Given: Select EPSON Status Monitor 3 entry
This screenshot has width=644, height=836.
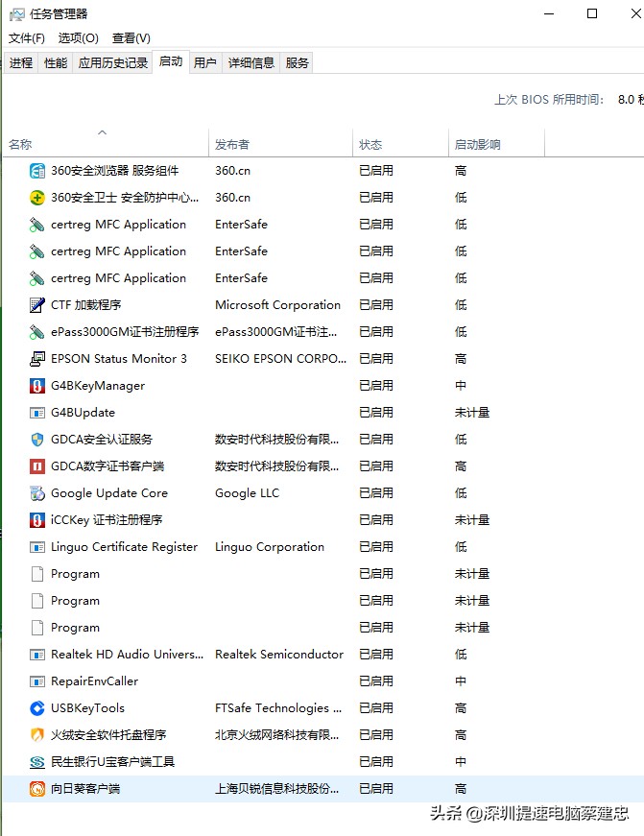Looking at the screenshot, I should pos(119,359).
